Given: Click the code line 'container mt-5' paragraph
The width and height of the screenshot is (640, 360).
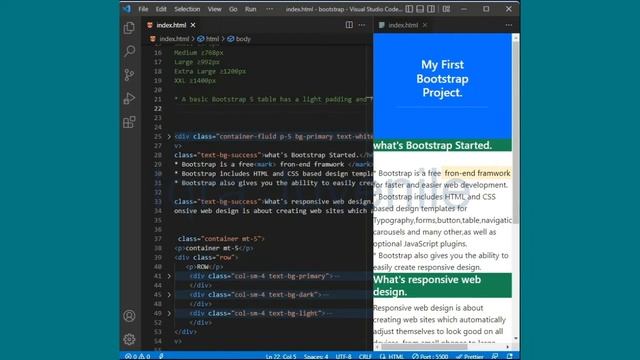Looking at the screenshot, I should (213, 248).
